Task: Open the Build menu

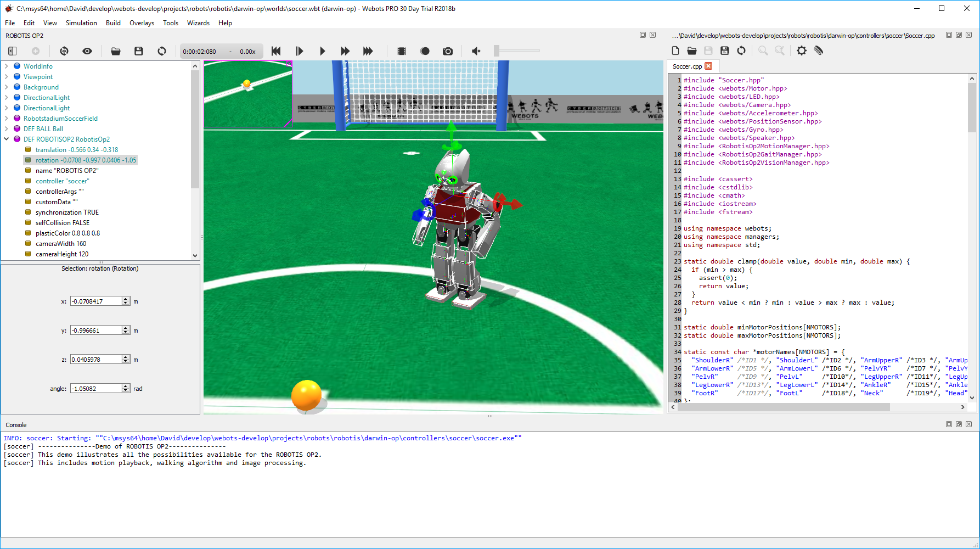Action: tap(113, 23)
